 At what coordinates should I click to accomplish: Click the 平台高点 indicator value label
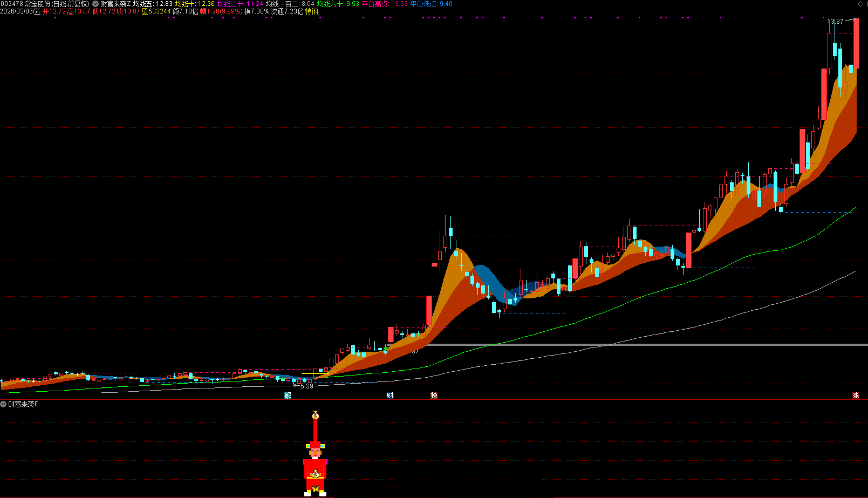click(384, 4)
